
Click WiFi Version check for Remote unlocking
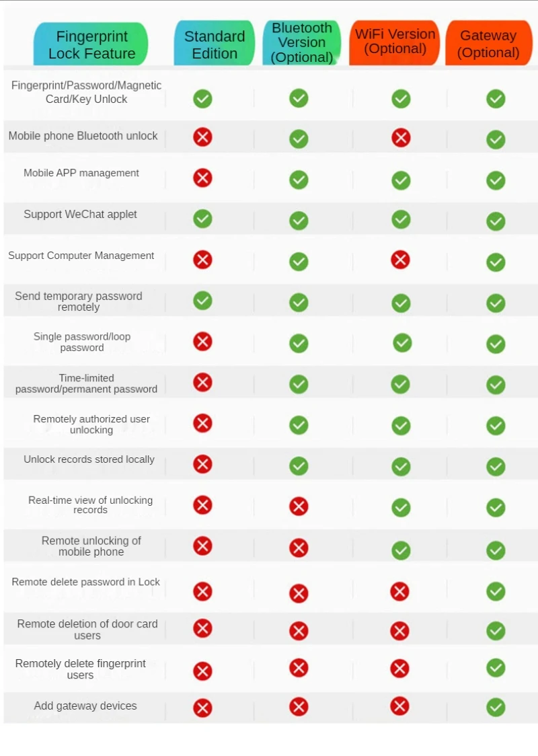(401, 550)
